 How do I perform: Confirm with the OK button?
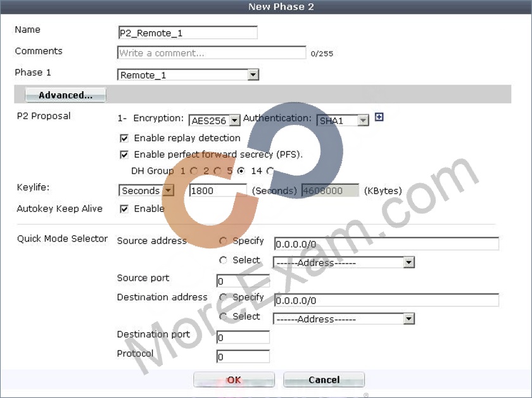point(234,380)
